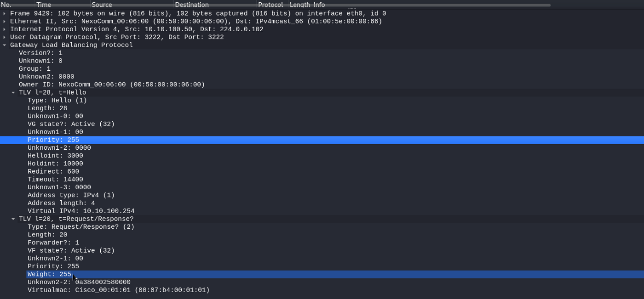Expand the User Datagram Protocol section
Image resolution: width=644 pixels, height=299 pixels.
pyautogui.click(x=4, y=37)
